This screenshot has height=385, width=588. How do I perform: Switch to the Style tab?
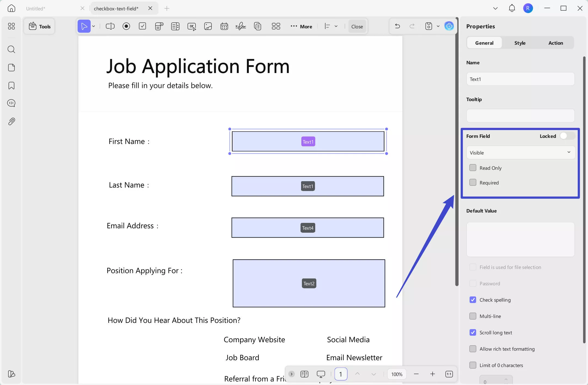[520, 43]
